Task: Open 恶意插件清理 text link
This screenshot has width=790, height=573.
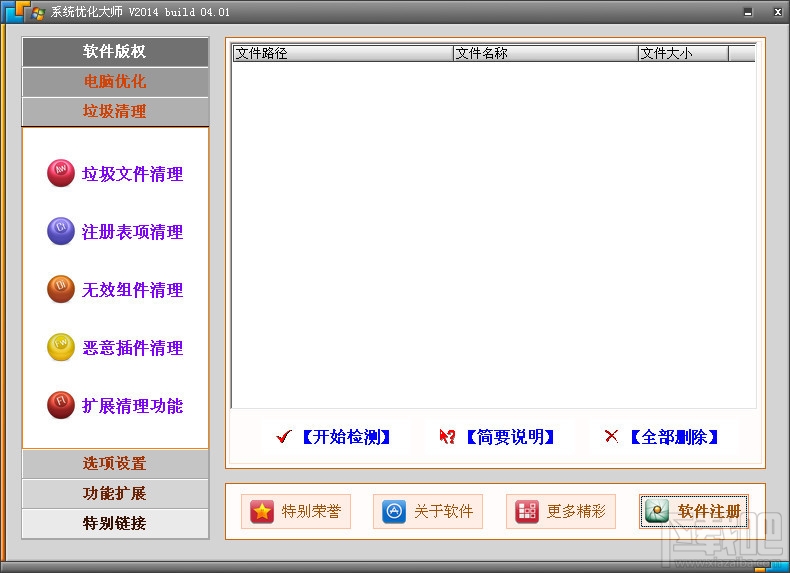Action: [x=133, y=348]
